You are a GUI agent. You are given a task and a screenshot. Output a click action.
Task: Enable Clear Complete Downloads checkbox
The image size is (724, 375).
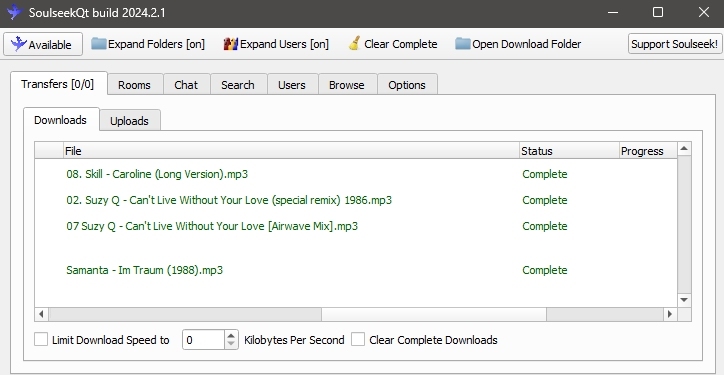coord(358,340)
